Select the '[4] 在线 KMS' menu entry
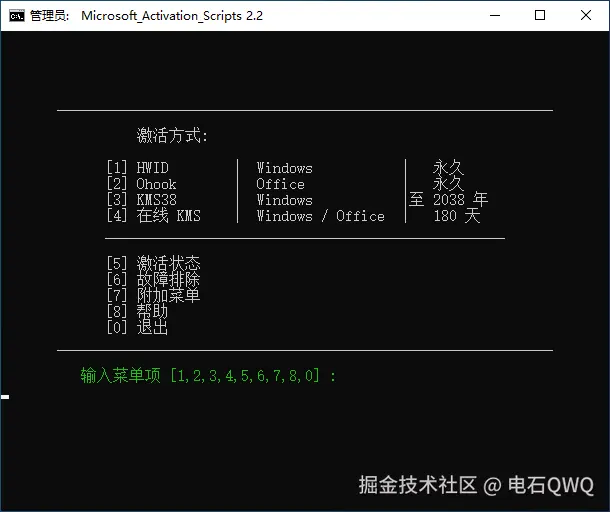This screenshot has width=610, height=512. click(x=154, y=216)
